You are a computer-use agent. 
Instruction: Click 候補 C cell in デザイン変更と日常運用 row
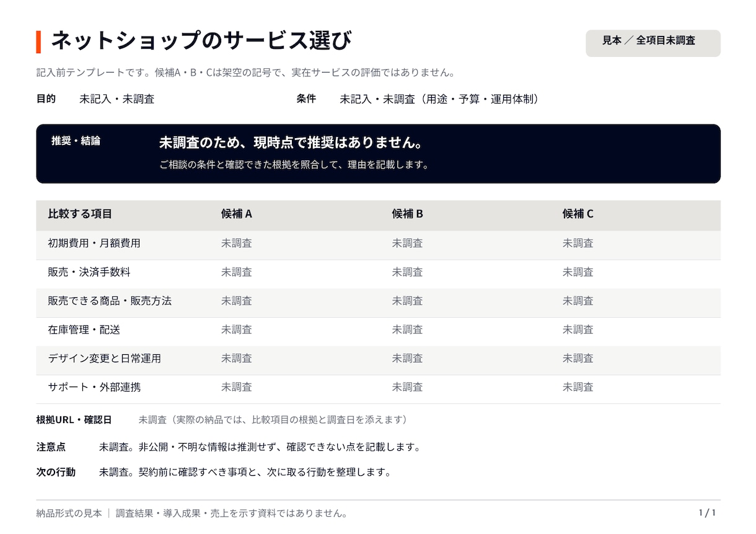(578, 359)
